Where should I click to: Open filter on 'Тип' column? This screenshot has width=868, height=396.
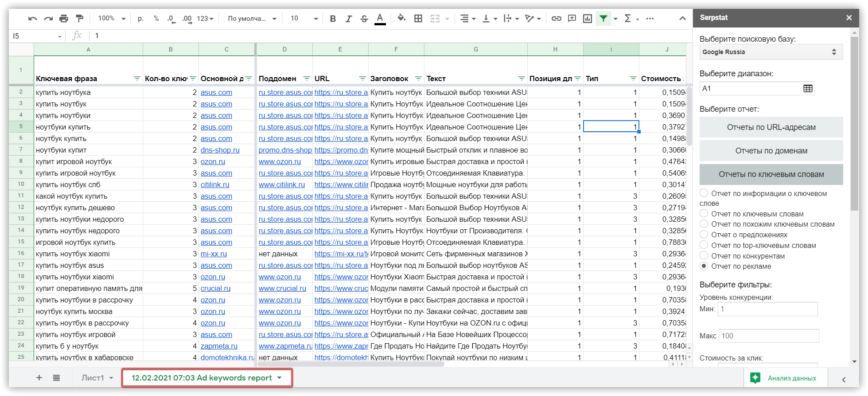(x=633, y=78)
